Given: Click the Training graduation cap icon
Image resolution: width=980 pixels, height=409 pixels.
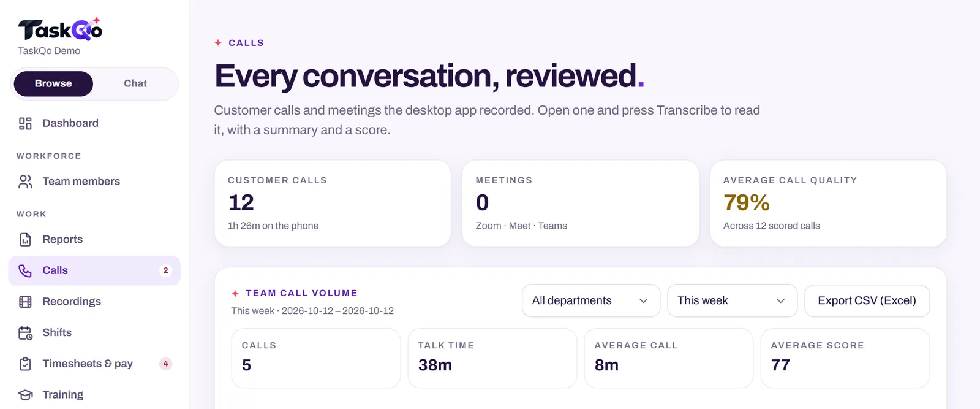Looking at the screenshot, I should point(25,395).
